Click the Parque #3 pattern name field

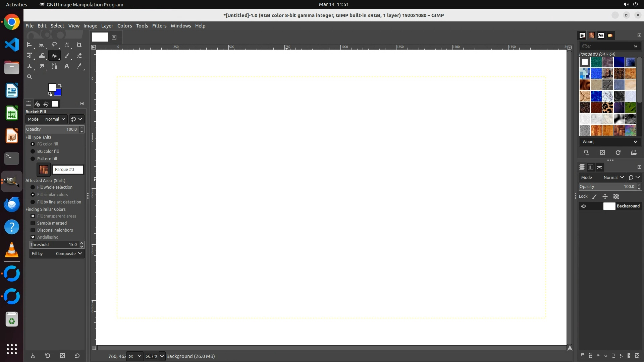[67, 170]
